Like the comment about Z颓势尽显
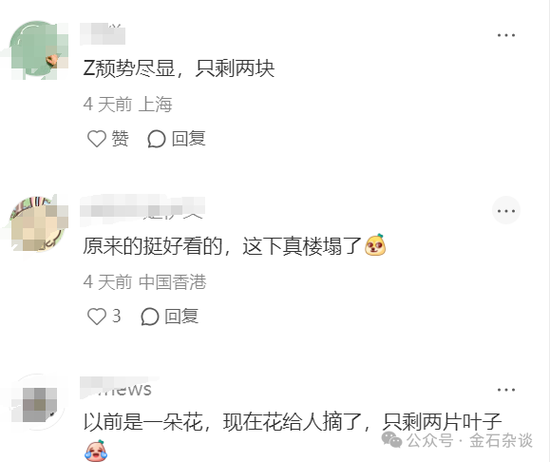The image size is (550, 462). click(96, 139)
